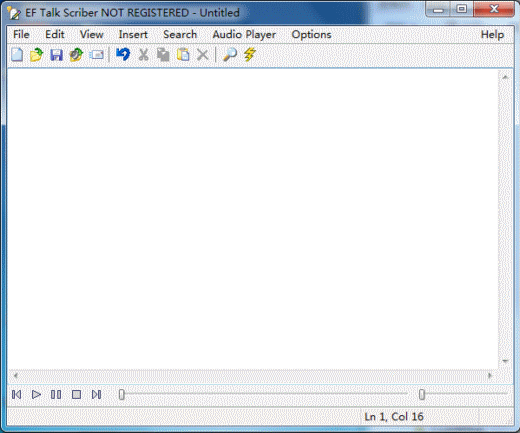Close the EF Talk Scriber window
Viewport: 520px width, 433px height.
point(494,9)
